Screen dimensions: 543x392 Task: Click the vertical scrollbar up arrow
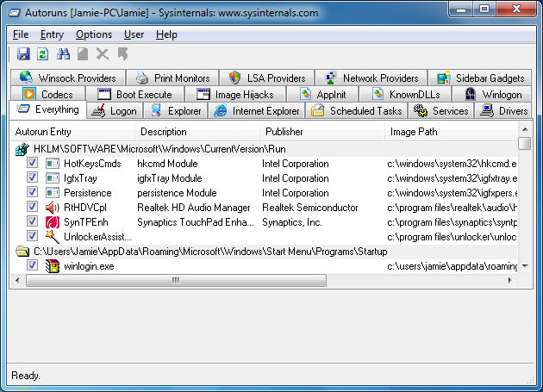click(525, 129)
